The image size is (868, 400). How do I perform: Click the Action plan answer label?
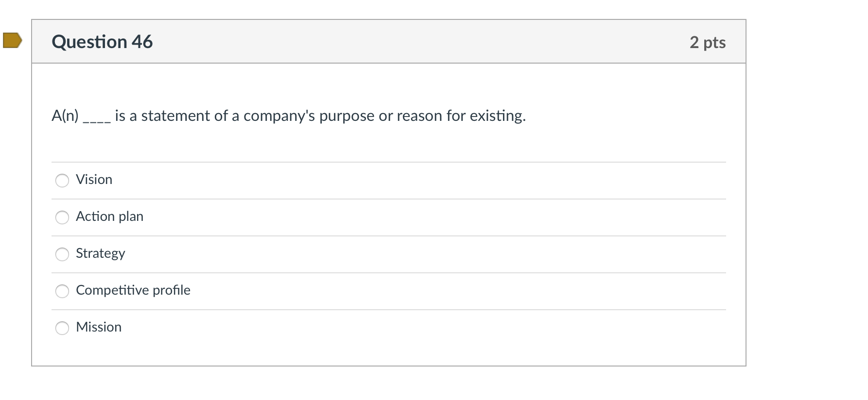tap(109, 217)
